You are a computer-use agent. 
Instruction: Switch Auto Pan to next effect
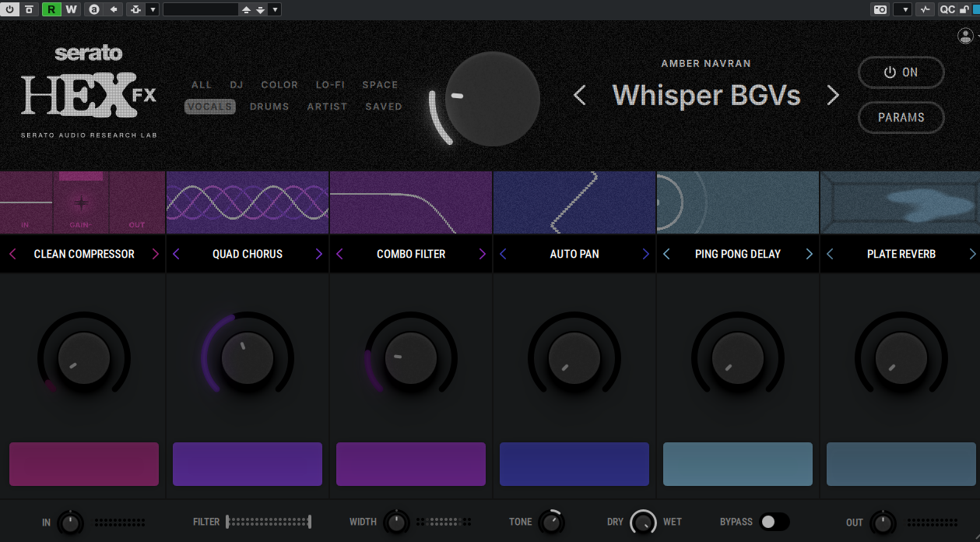[x=645, y=254]
